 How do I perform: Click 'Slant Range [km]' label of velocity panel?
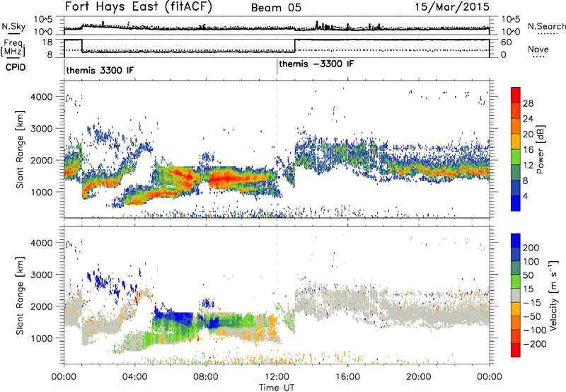click(x=21, y=296)
